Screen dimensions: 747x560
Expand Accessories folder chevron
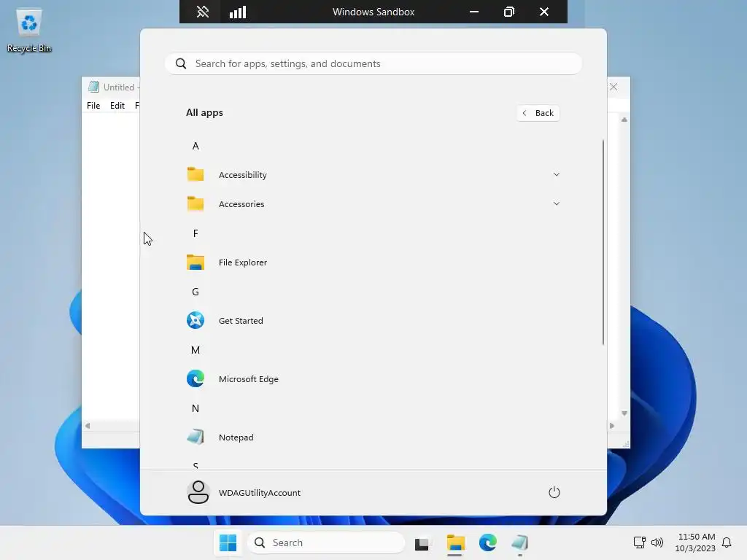point(556,204)
